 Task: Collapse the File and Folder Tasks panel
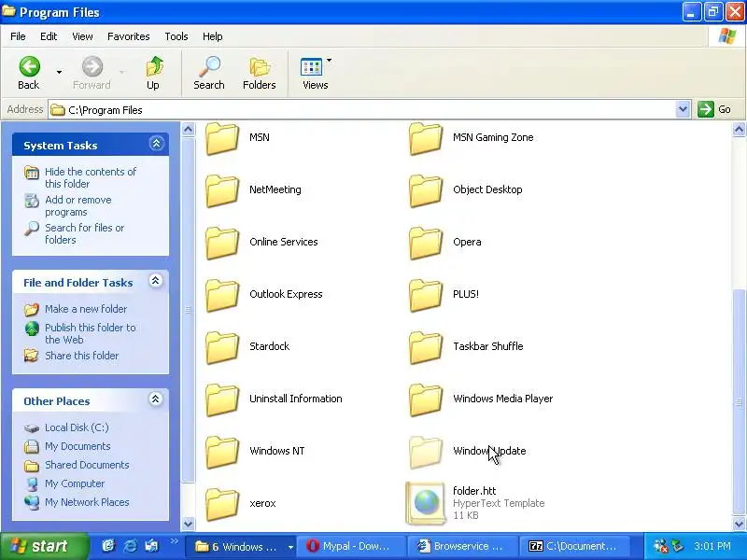click(155, 281)
